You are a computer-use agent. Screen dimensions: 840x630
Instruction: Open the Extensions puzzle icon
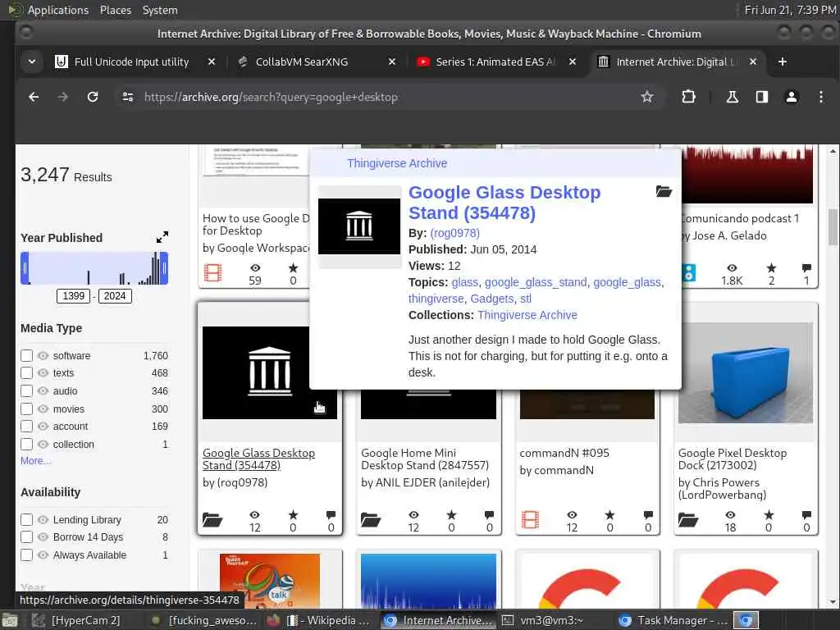click(688, 97)
